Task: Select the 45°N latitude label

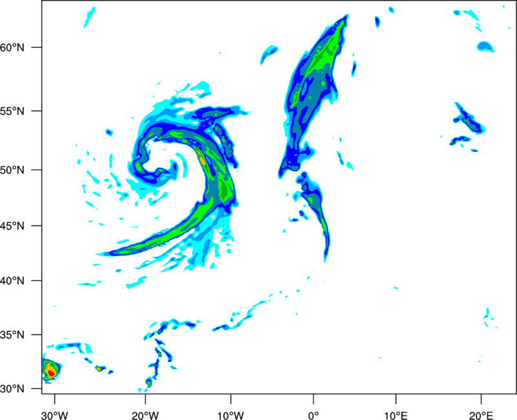Action: pyautogui.click(x=12, y=226)
